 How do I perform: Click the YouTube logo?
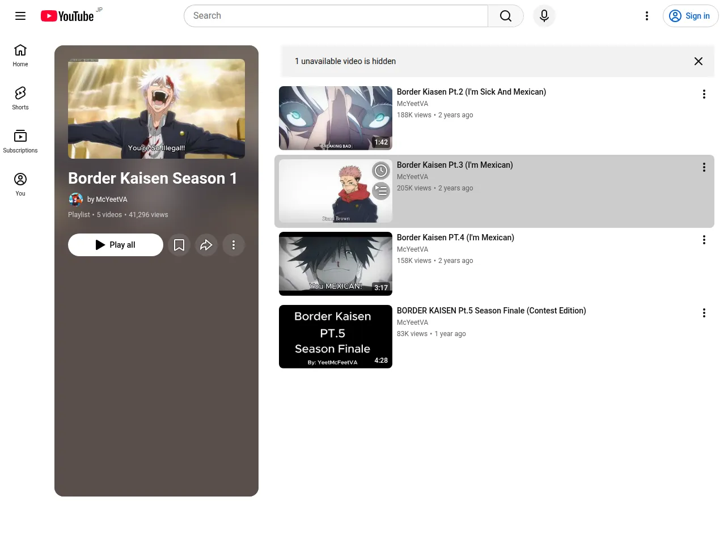67,16
